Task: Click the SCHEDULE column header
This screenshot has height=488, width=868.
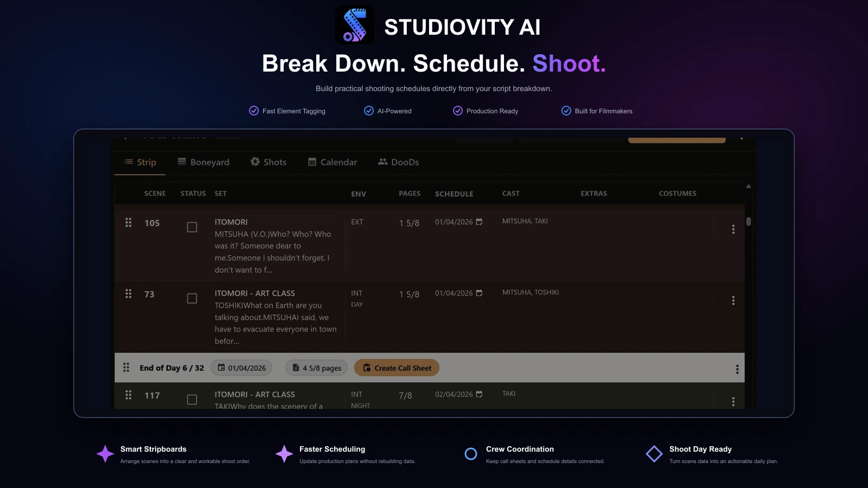Action: (454, 194)
